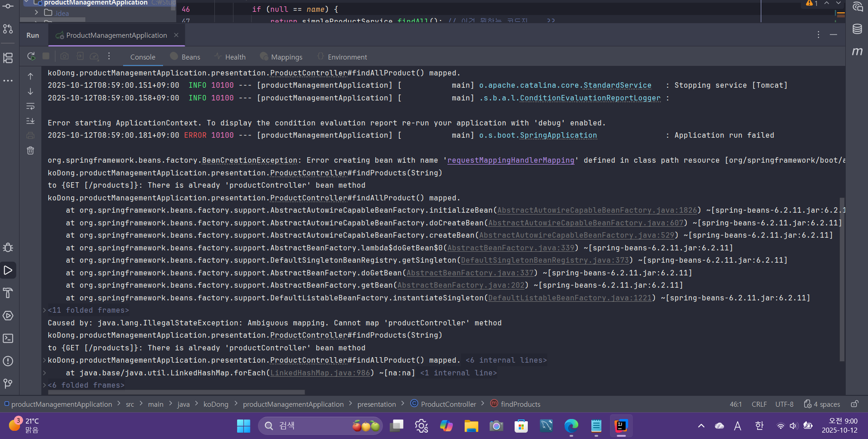Click the console horizontal scrollbar

pyautogui.click(x=176, y=392)
